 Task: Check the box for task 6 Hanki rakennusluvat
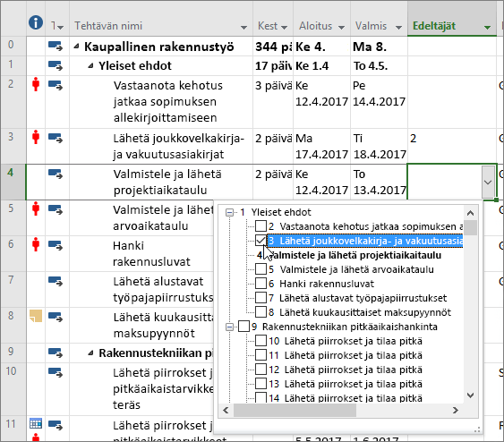pyautogui.click(x=261, y=284)
